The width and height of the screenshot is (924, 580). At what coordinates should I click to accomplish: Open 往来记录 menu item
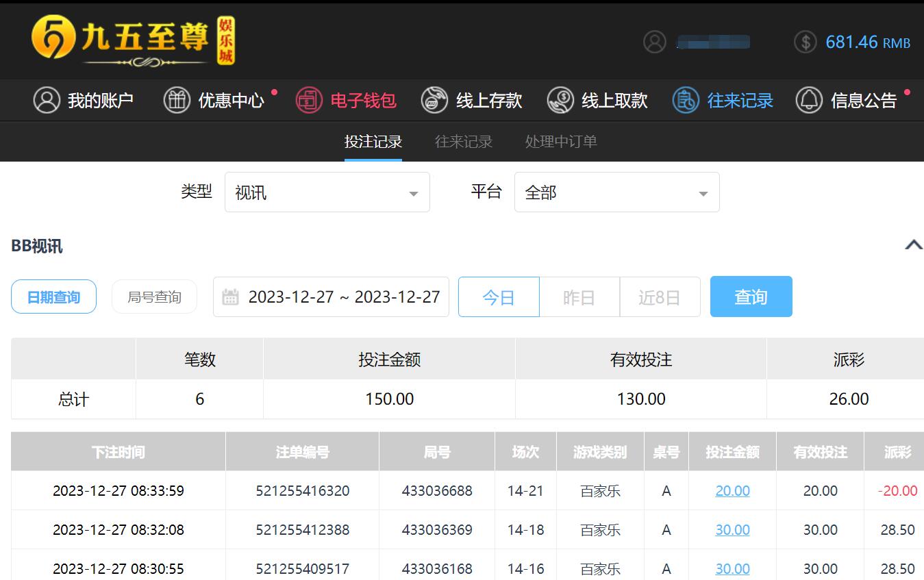(723, 100)
